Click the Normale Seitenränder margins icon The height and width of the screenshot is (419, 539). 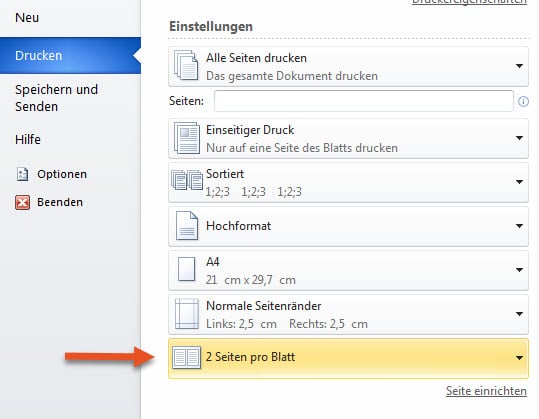pyautogui.click(x=187, y=313)
